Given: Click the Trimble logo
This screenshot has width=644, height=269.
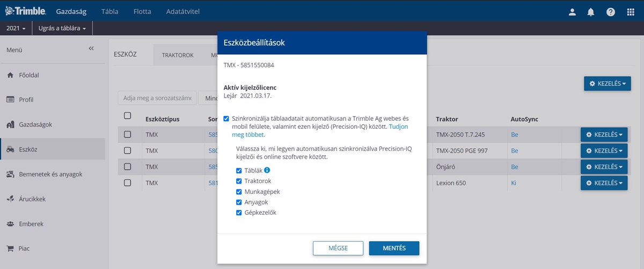Looking at the screenshot, I should click(x=25, y=11).
